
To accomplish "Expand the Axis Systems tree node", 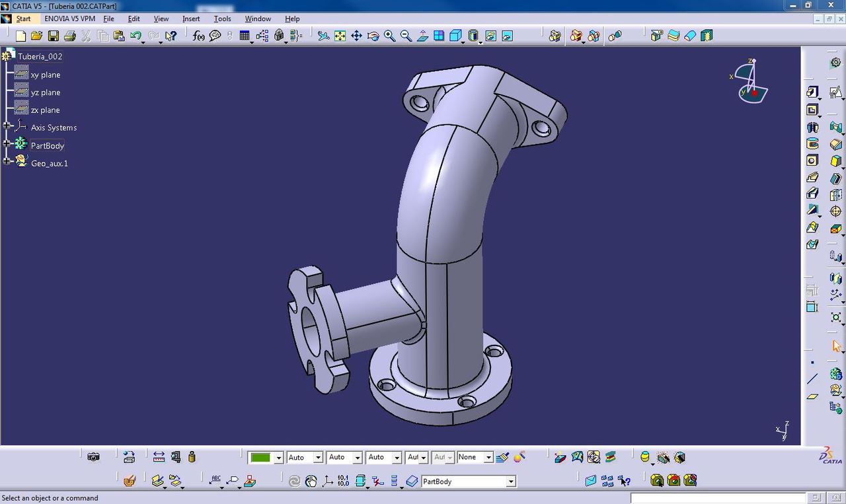I will 7,126.
